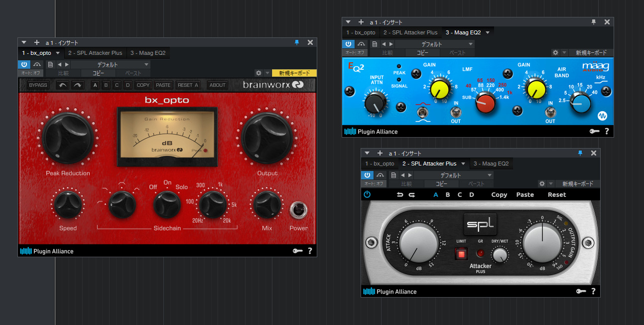Click RESET A on bx_opto toolbar
644x325 pixels.
[189, 85]
